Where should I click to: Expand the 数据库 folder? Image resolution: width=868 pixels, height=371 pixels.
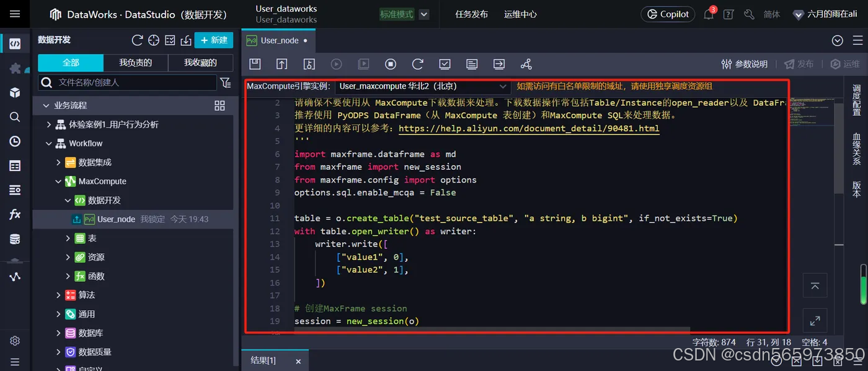point(58,333)
